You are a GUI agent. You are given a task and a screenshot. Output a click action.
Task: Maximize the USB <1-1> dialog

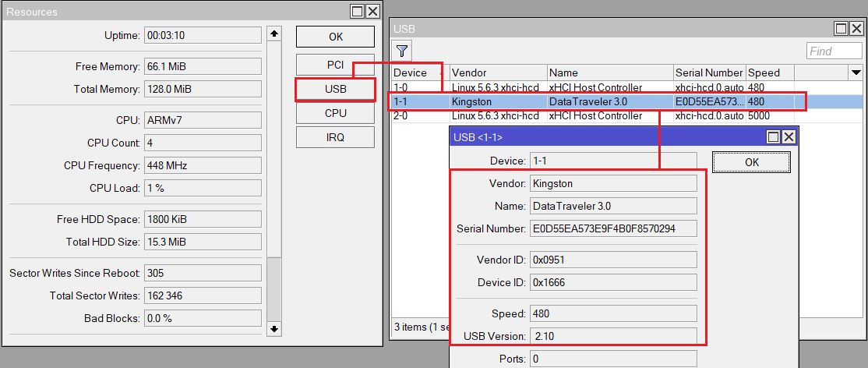[x=774, y=137]
